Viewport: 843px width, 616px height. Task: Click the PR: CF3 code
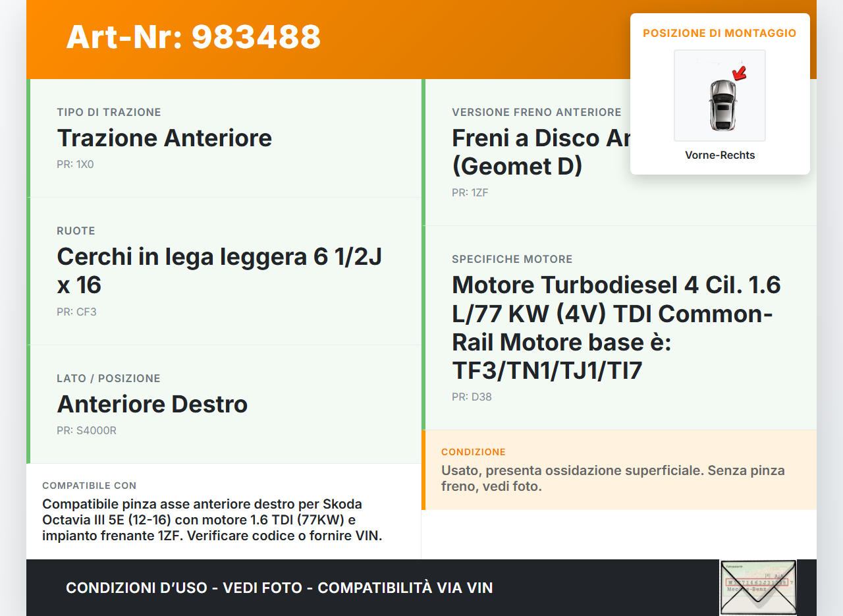76,312
